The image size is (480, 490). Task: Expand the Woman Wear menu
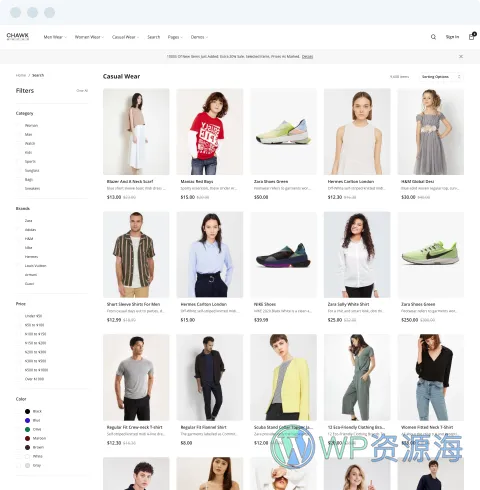89,37
